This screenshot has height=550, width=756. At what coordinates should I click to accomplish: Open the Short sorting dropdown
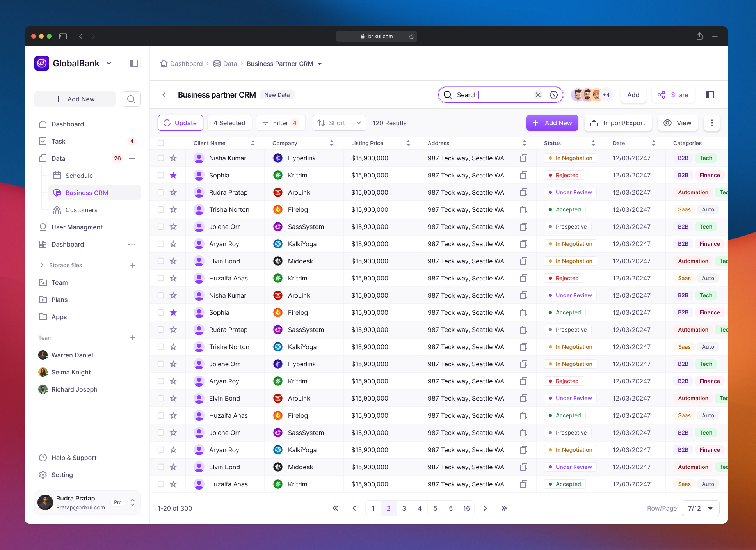coord(338,123)
